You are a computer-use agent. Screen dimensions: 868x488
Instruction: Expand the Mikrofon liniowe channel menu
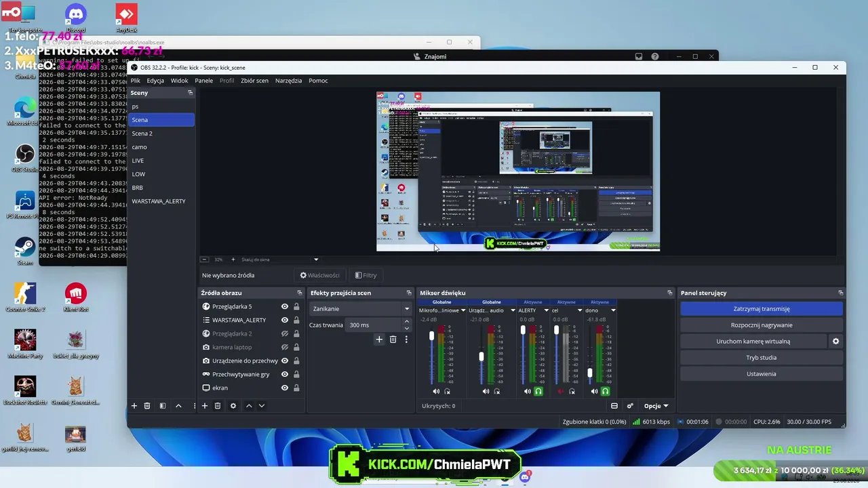[x=463, y=310]
